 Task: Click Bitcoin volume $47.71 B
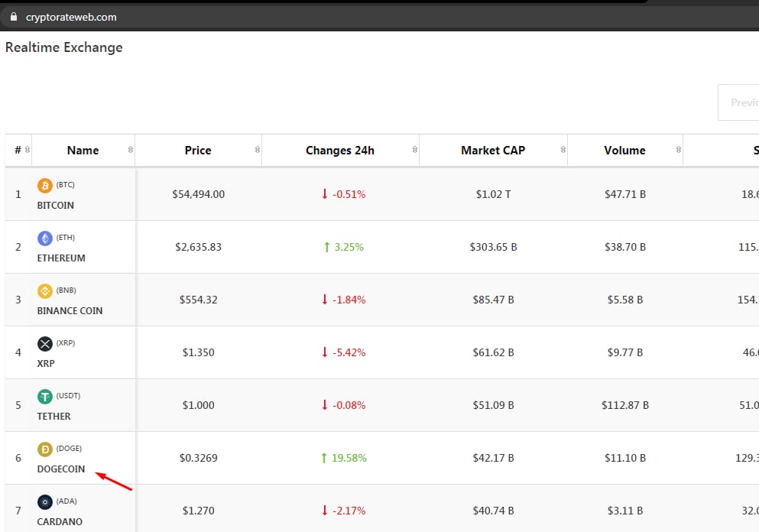coord(625,194)
